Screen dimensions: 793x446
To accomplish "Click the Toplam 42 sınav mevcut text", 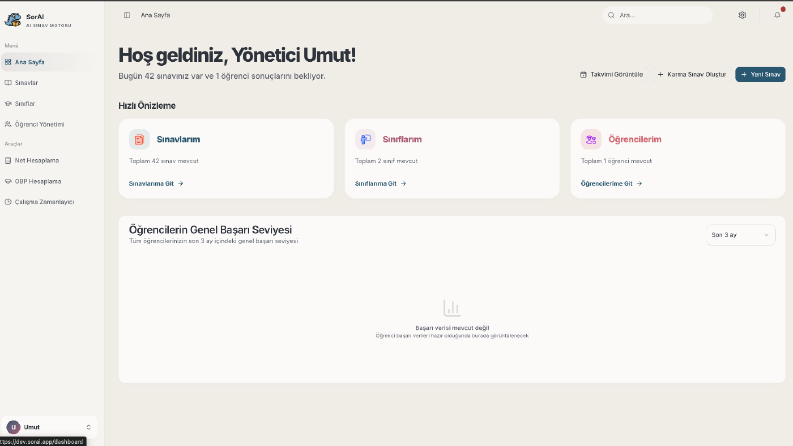I will point(163,161).
